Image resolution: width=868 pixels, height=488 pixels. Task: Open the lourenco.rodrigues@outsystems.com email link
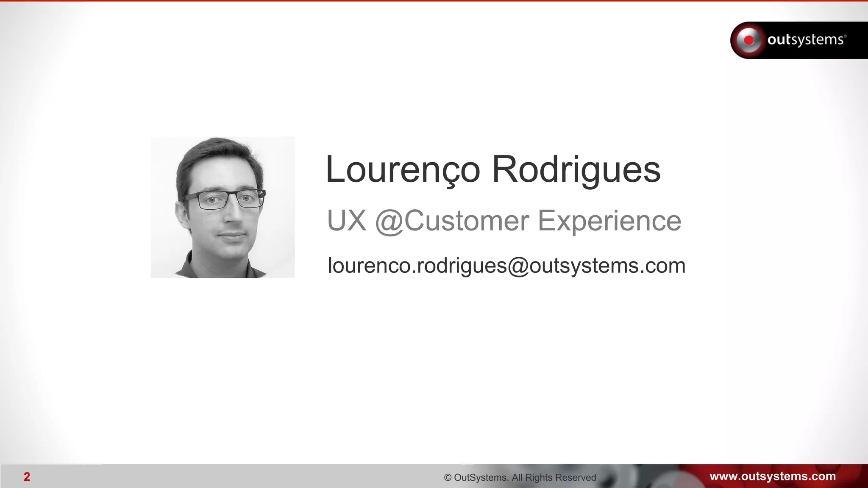506,266
